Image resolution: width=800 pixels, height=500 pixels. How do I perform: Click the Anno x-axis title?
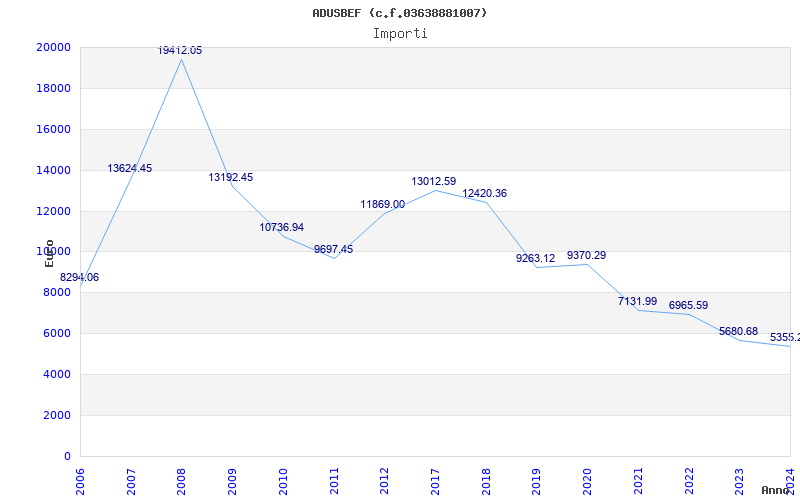[776, 490]
